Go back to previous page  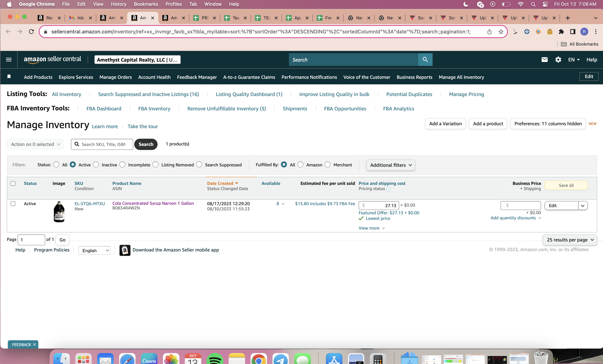pyautogui.click(x=8, y=32)
